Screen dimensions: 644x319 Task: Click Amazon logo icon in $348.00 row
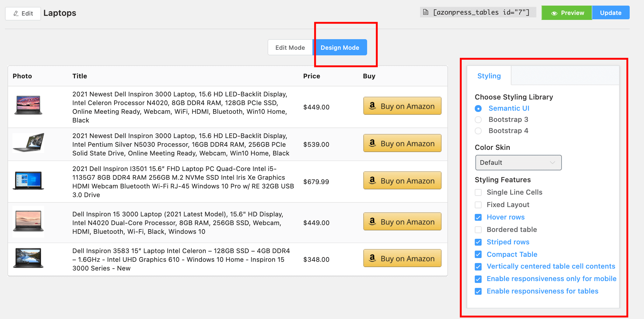372,258
